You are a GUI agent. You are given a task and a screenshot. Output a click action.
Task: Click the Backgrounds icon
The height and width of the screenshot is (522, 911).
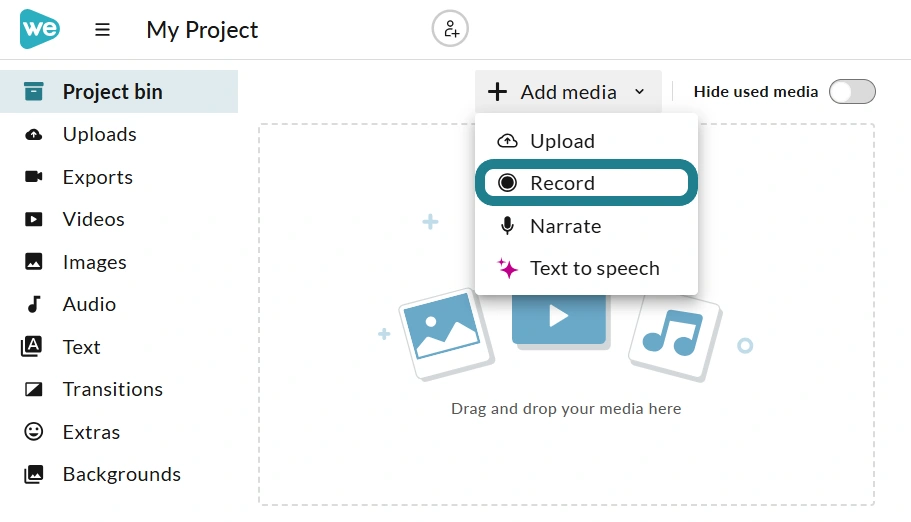[34, 474]
